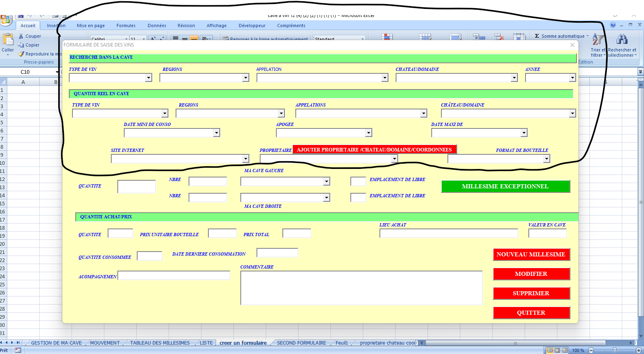The height and width of the screenshot is (354, 644).
Task: Click the red SUPPRIMER button
Action: pos(531,293)
